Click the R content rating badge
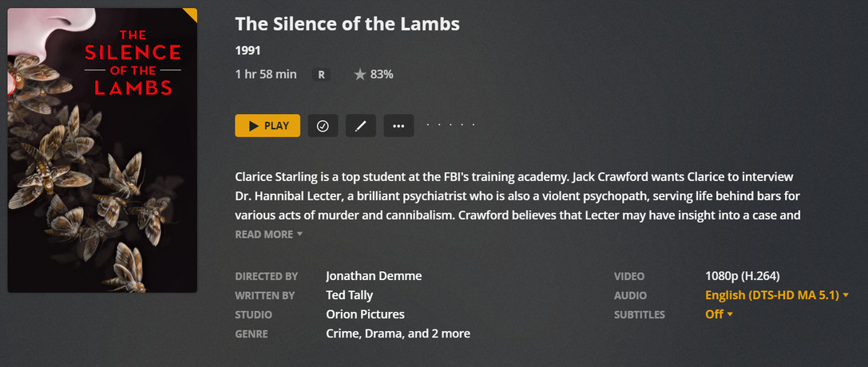Image resolution: width=868 pixels, height=367 pixels. click(x=321, y=74)
